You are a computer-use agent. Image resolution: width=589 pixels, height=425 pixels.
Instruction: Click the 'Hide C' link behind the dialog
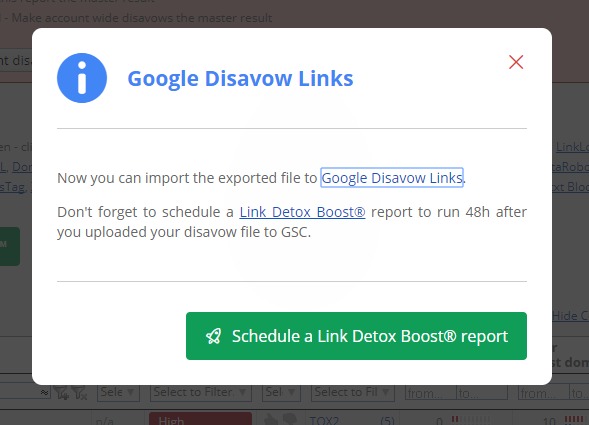click(x=570, y=316)
